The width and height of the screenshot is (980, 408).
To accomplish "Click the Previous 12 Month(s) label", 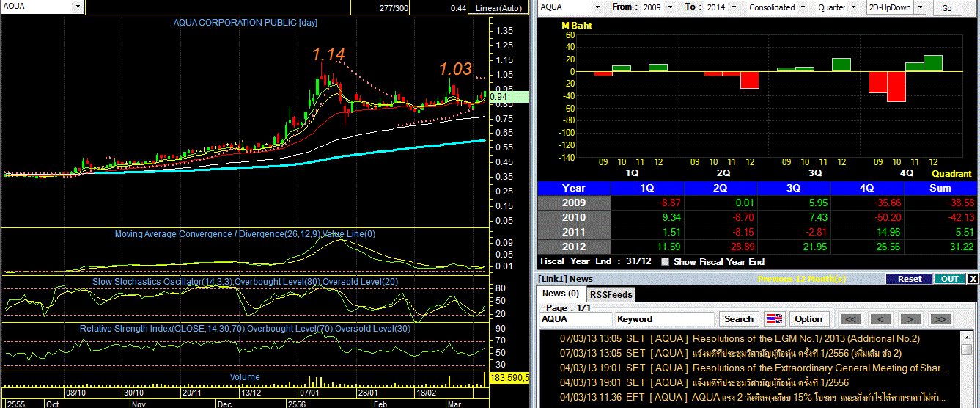I will pos(803,279).
